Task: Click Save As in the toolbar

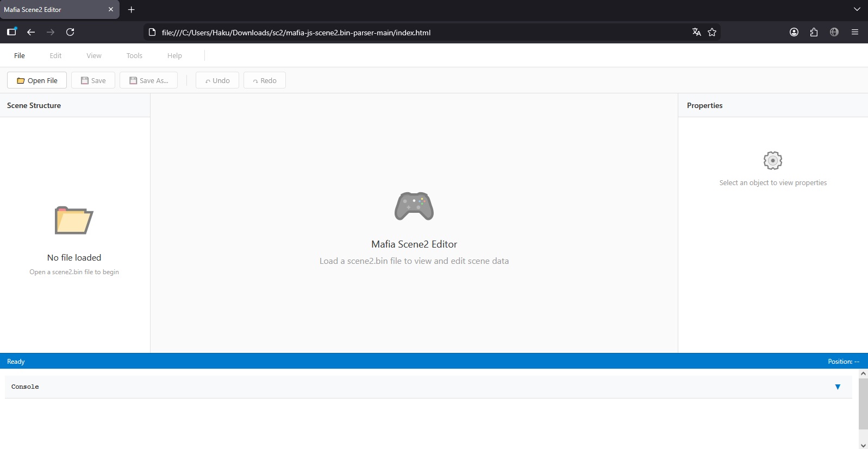Action: pos(148,80)
